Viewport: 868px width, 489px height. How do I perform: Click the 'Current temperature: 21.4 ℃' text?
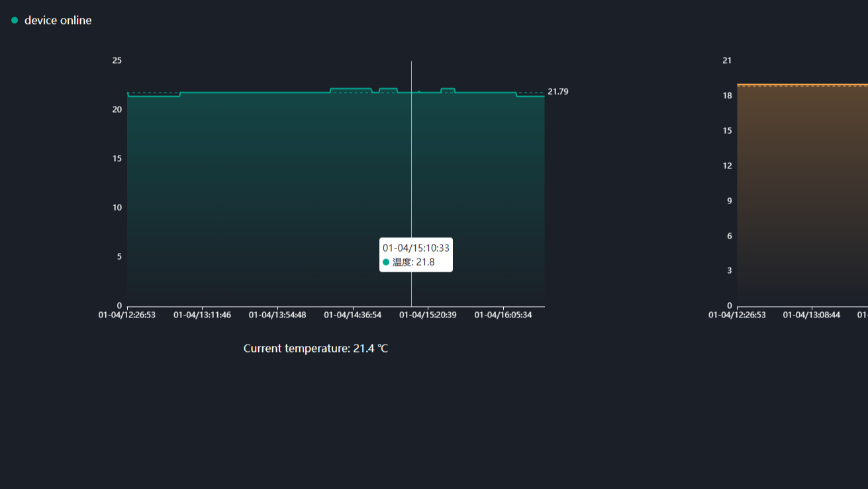point(316,349)
